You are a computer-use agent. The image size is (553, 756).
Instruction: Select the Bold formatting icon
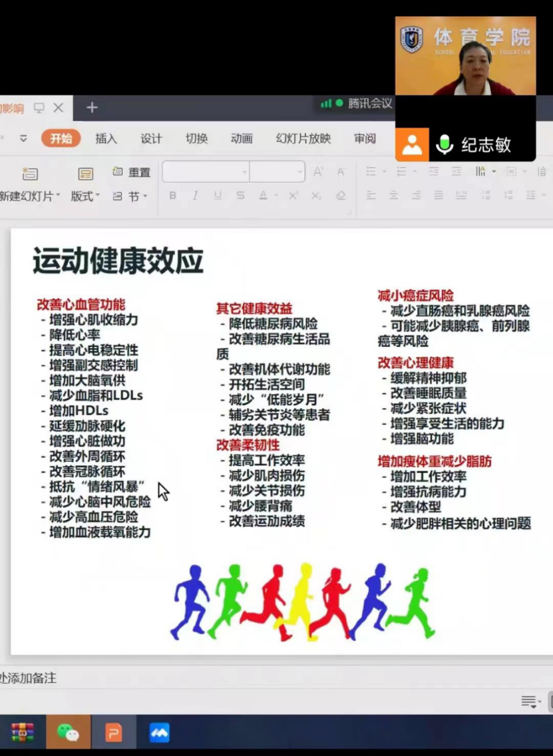click(174, 194)
